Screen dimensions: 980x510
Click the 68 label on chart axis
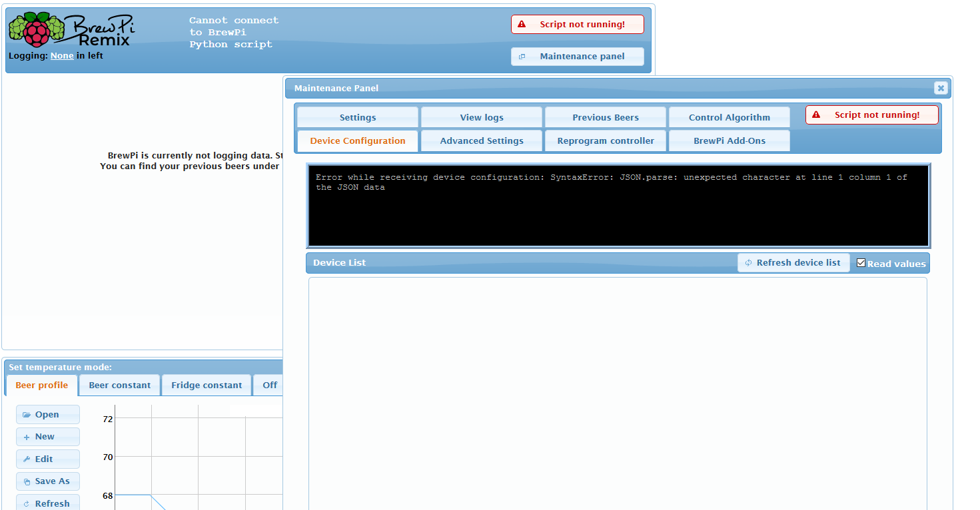[108, 496]
